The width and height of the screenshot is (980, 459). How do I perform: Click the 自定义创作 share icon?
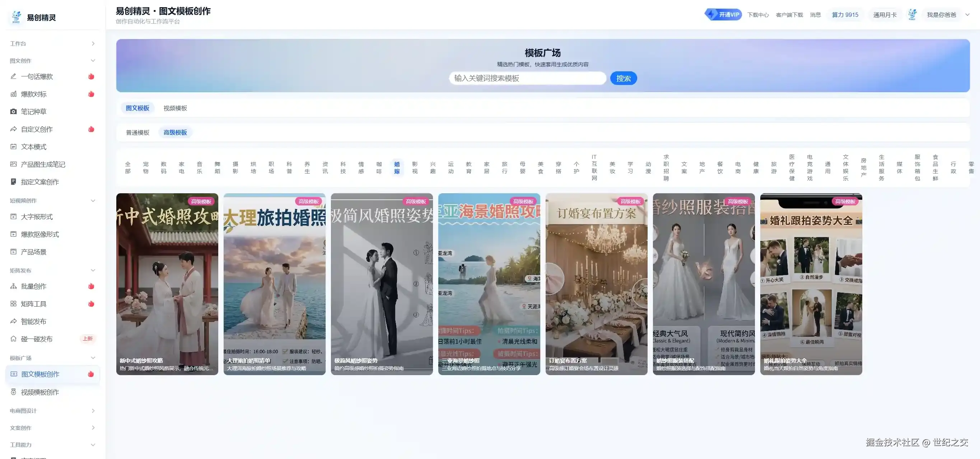pyautogui.click(x=13, y=129)
